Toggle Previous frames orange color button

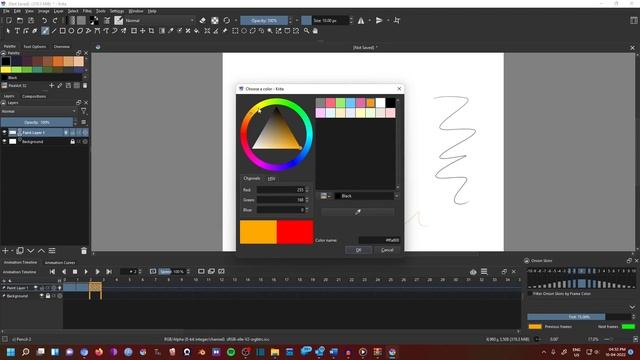click(535, 327)
